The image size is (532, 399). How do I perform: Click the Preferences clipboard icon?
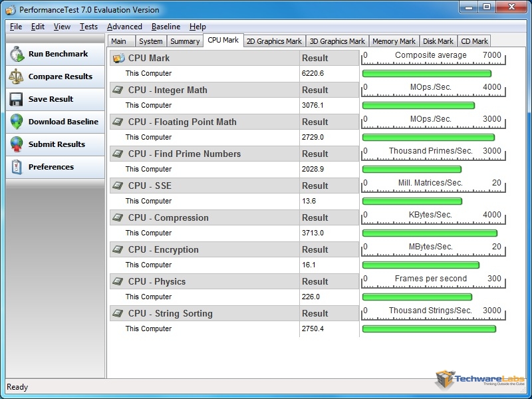[x=17, y=168]
